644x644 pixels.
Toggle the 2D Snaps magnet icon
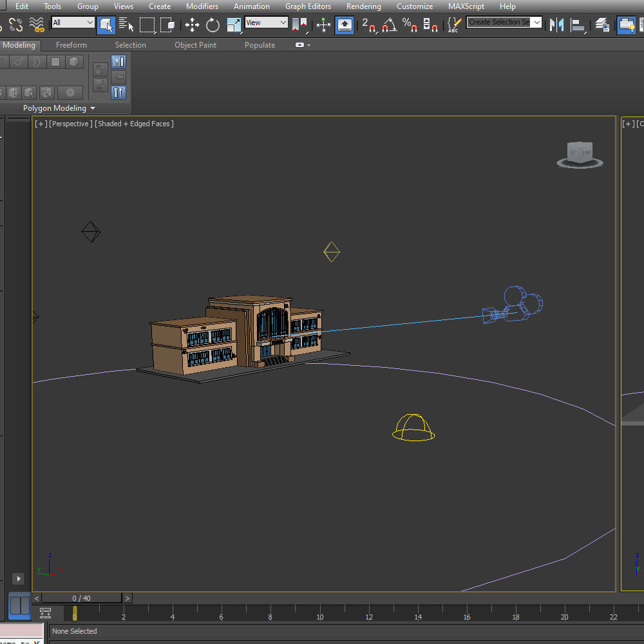(369, 25)
